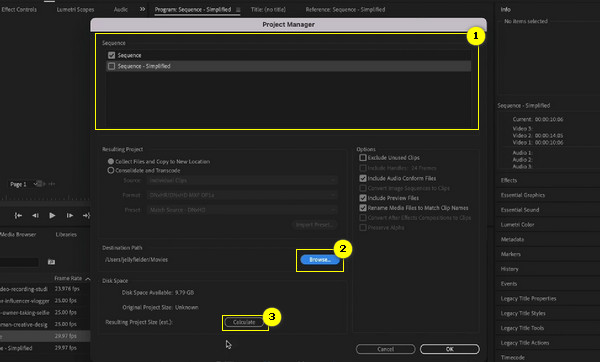Select the owner-taking-selfie clip row
This screenshot has height=362, width=600.
click(45, 313)
